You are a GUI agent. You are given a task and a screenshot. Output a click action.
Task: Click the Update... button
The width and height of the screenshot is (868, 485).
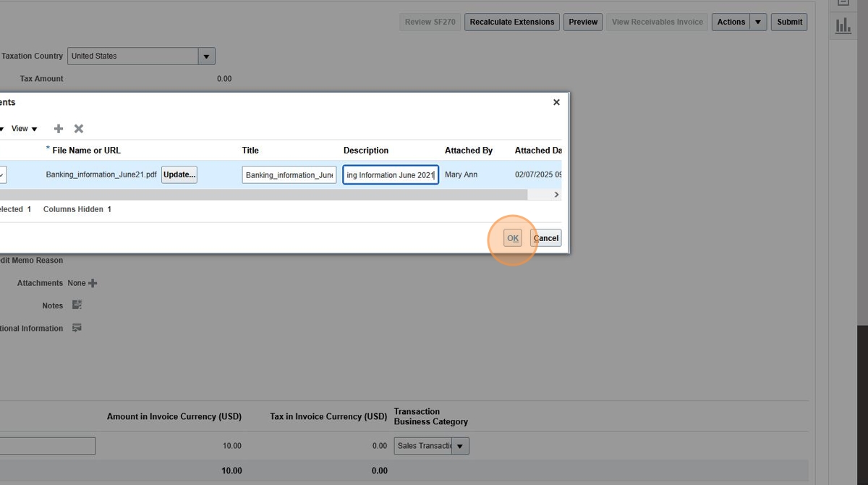coord(179,174)
